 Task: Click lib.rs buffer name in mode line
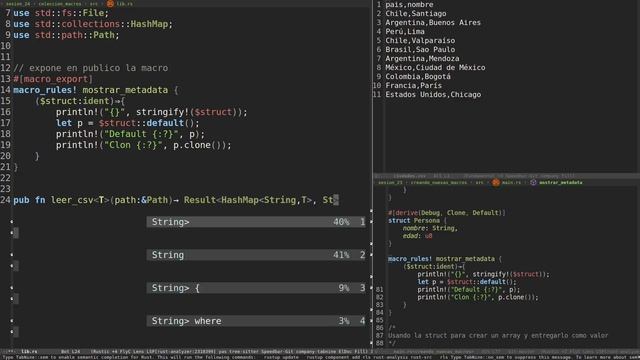[x=29, y=351]
